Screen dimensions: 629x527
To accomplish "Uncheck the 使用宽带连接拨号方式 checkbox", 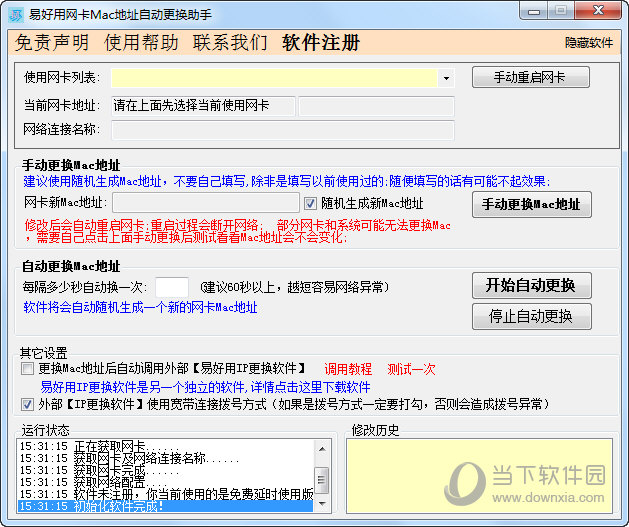I will click(27, 404).
